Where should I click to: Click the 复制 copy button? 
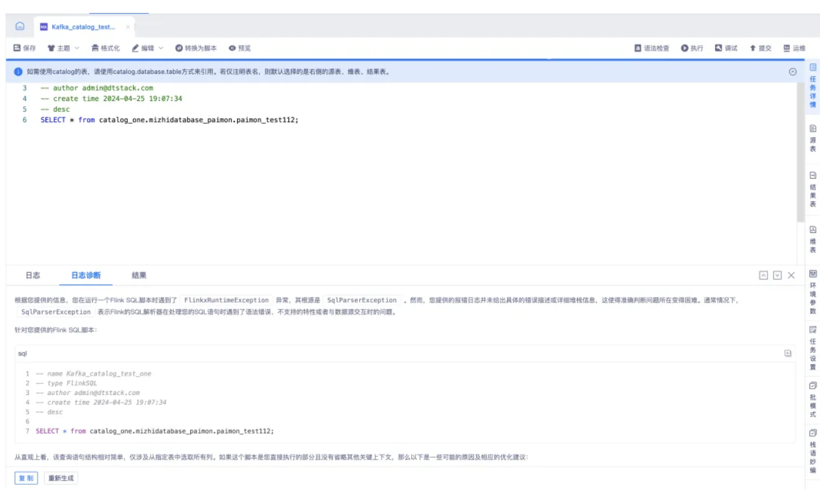point(26,478)
